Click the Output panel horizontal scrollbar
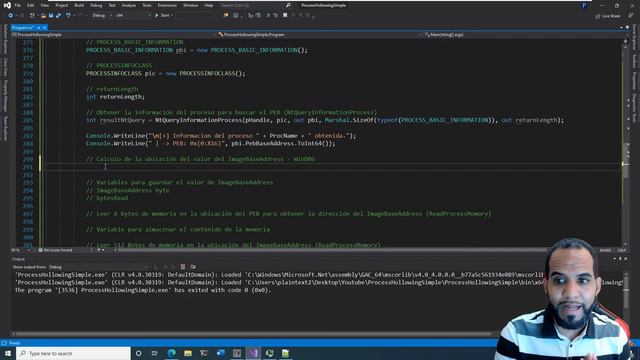The width and height of the screenshot is (640, 360). click(253, 333)
